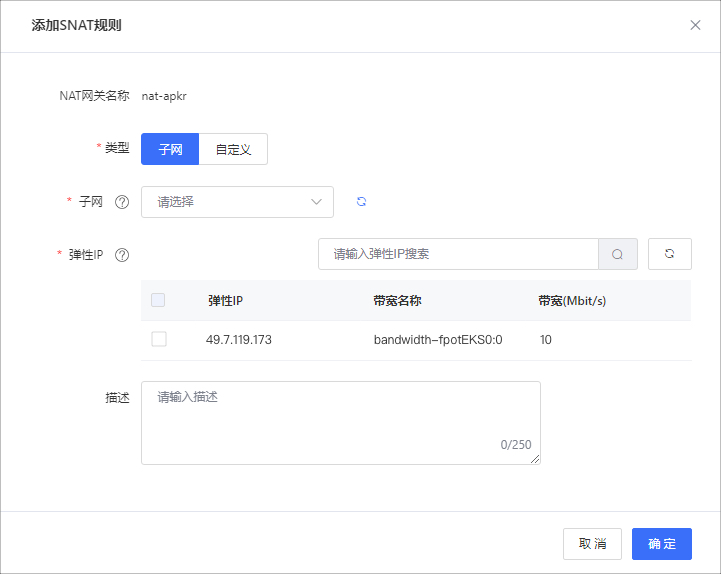Focus the 弹性IP search field
Image resolution: width=721 pixels, height=574 pixels.
click(x=458, y=254)
